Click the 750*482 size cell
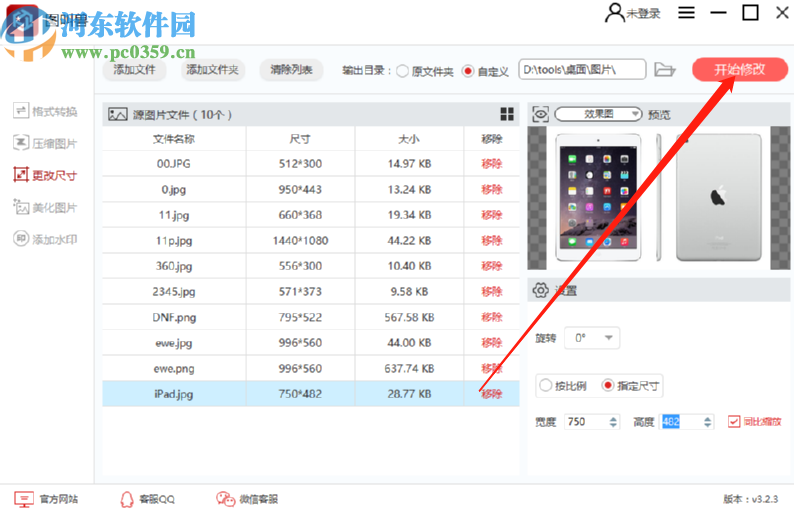Viewport: 794px width, 510px height. [x=300, y=394]
